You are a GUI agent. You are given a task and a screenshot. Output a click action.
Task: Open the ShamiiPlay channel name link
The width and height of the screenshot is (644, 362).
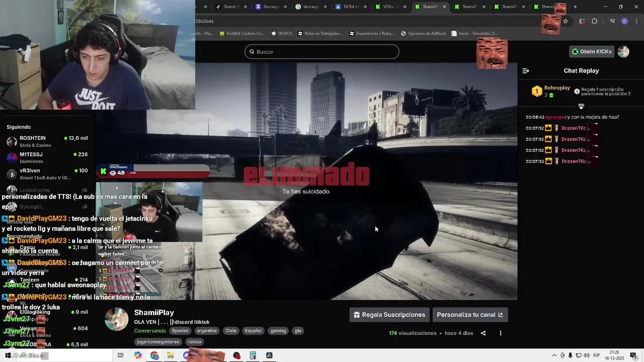tap(154, 313)
